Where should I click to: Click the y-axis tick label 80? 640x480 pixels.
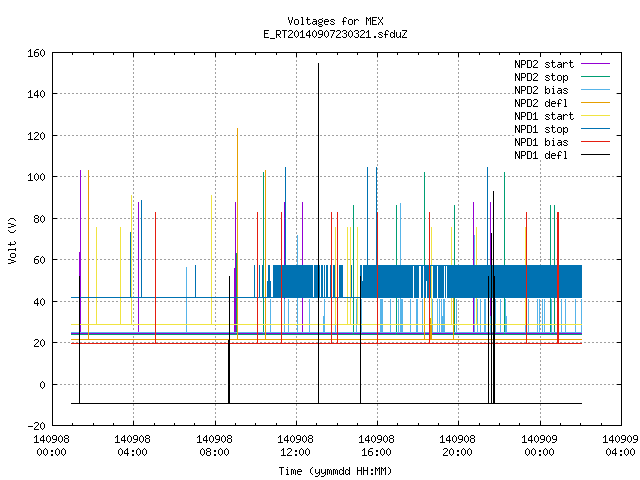pyautogui.click(x=39, y=219)
